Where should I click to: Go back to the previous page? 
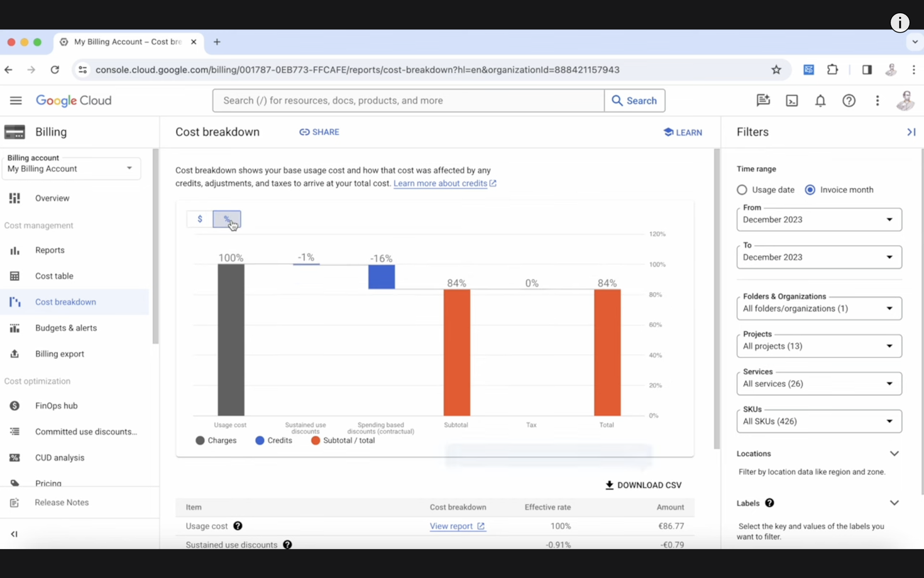tap(9, 70)
